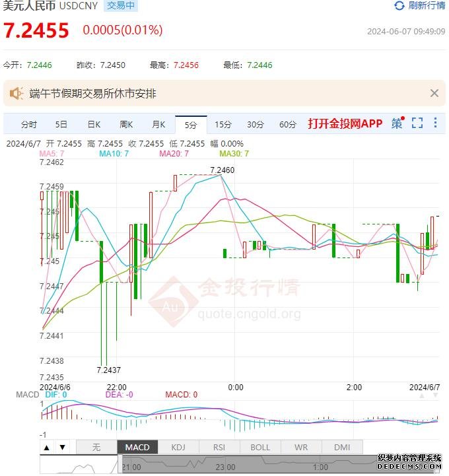The image size is (449, 476).
Task: Click the MA20 legend label
Action: point(174,154)
